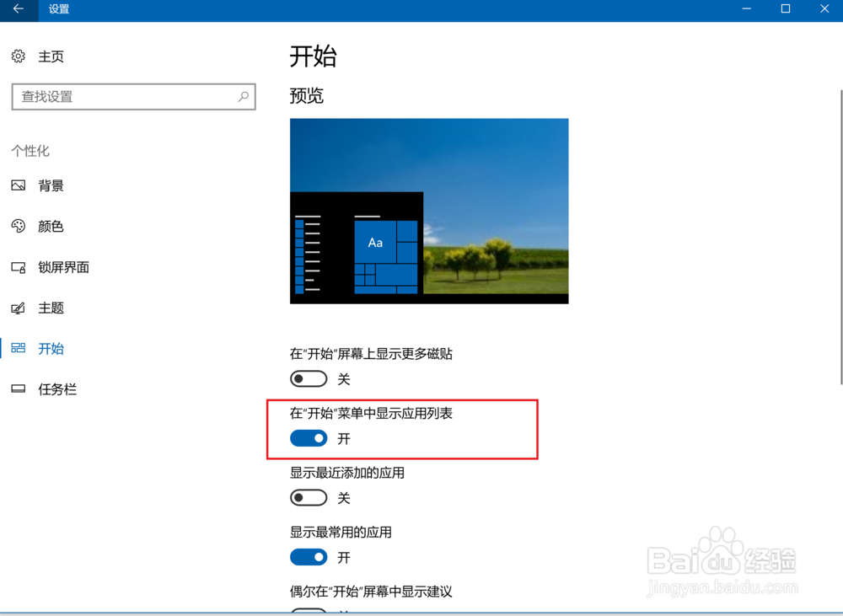The height and width of the screenshot is (616, 843).
Task: Click the Start menu preview image
Action: point(428,210)
